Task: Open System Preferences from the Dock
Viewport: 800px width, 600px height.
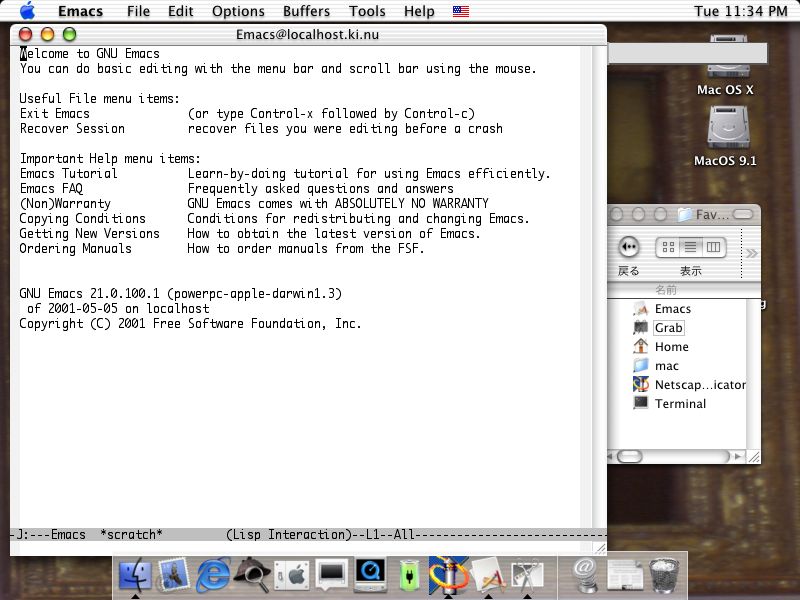Action: 292,576
